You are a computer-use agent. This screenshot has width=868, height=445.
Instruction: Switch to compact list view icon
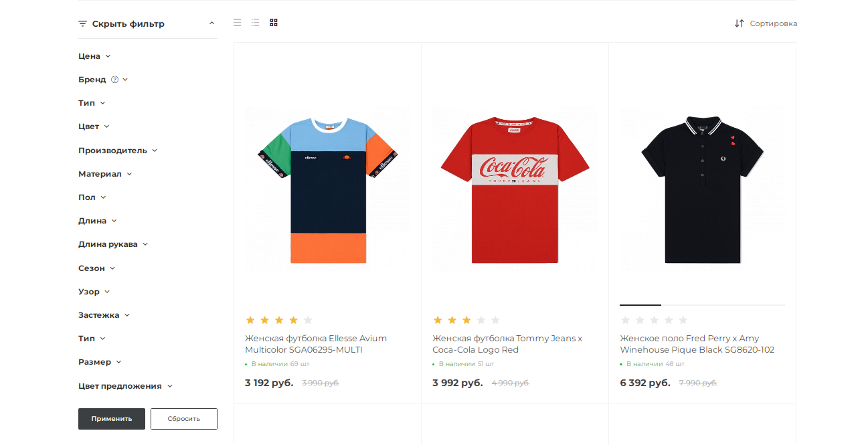(x=237, y=23)
